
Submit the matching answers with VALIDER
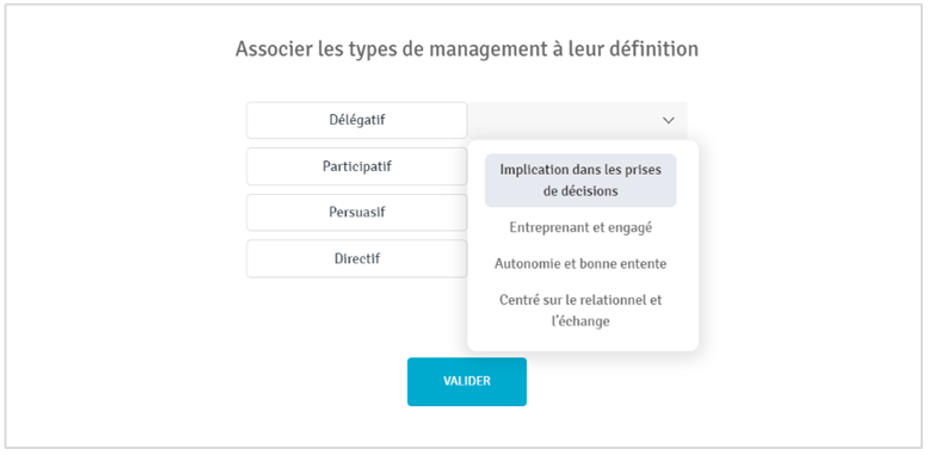466,381
